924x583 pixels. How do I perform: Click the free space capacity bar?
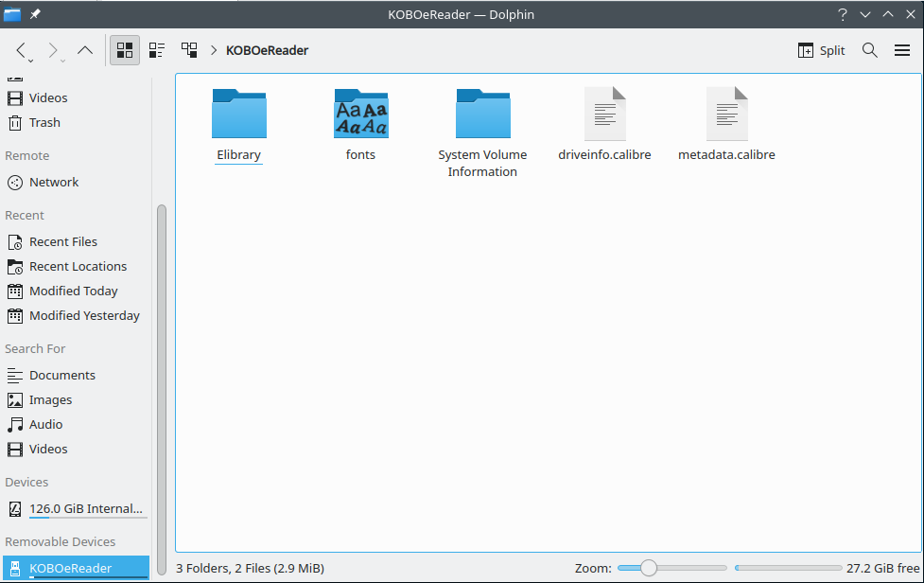click(x=789, y=568)
